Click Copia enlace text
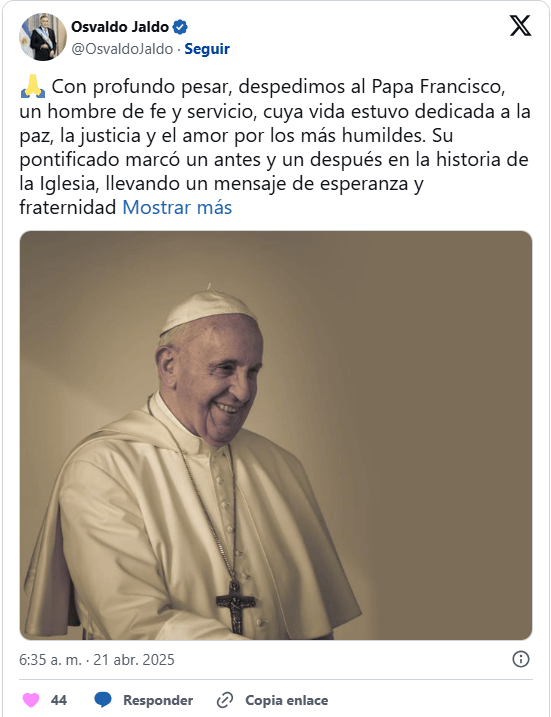 click(x=287, y=701)
